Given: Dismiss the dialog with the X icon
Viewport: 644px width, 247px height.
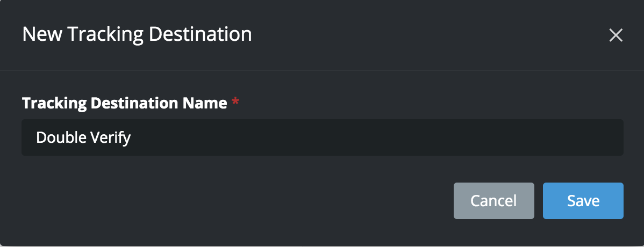Looking at the screenshot, I should (616, 35).
